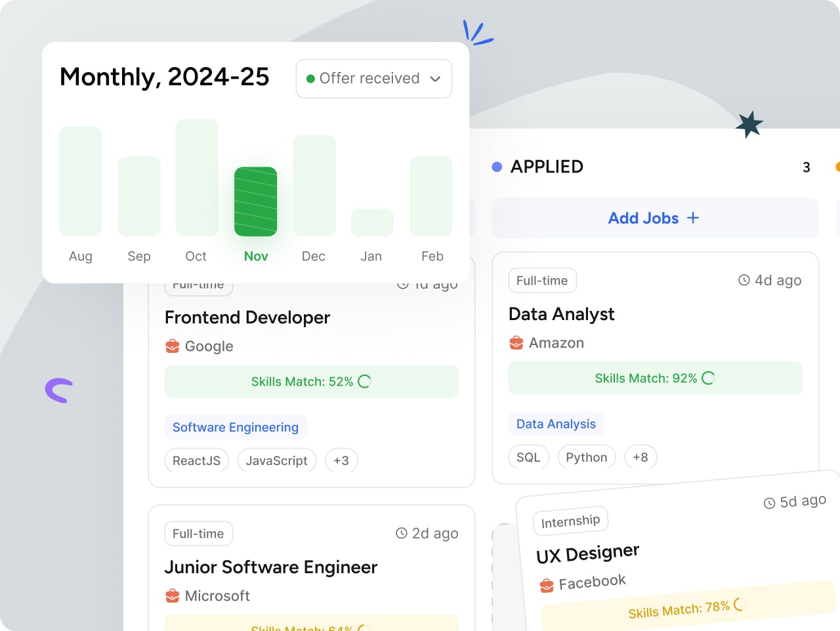Click the Skills Match 52% progress bar
840x631 pixels.
point(311,381)
